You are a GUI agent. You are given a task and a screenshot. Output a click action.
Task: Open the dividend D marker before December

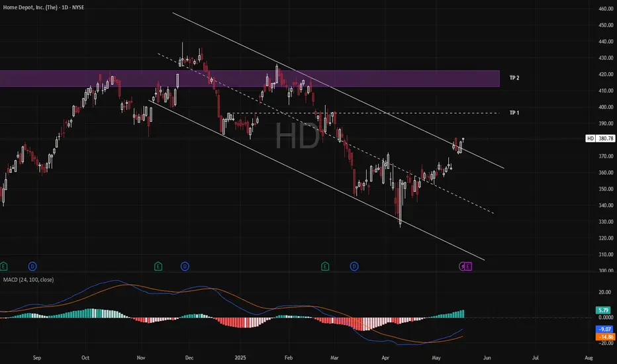click(x=185, y=267)
